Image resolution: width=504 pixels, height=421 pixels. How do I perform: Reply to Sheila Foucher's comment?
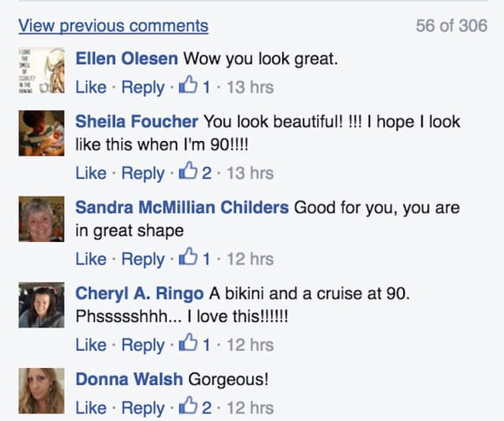coord(143,173)
